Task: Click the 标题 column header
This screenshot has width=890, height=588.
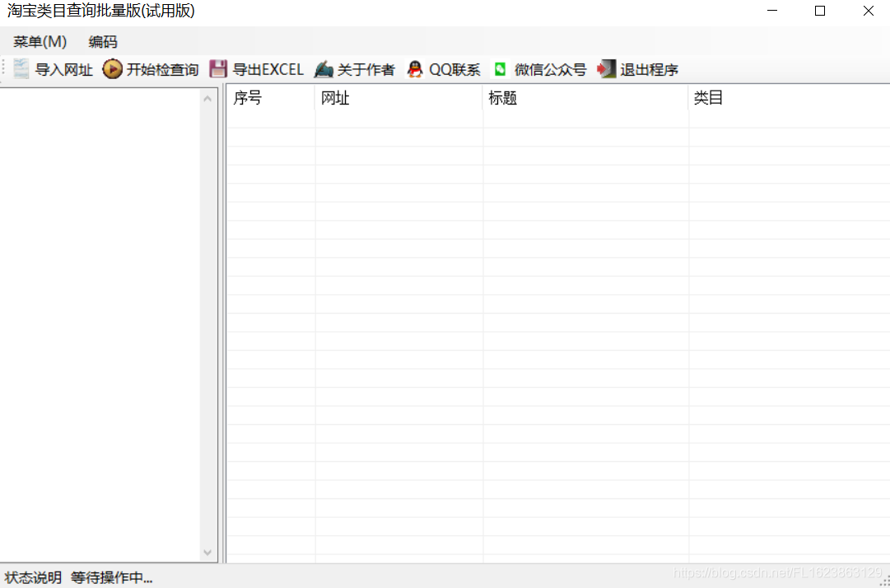Action: pos(585,98)
